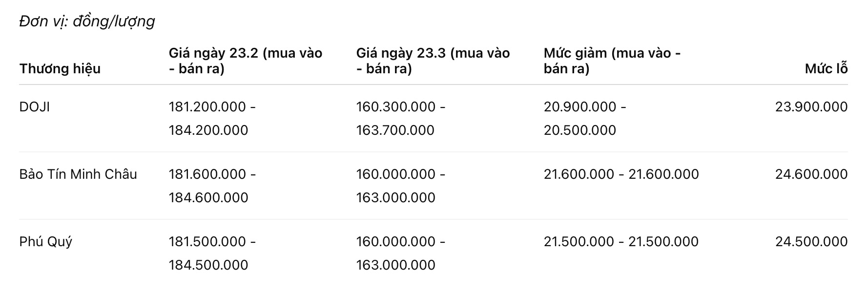Click the 24.500.000 loss value
Viewport: 868px width, 296px height.
pos(811,241)
